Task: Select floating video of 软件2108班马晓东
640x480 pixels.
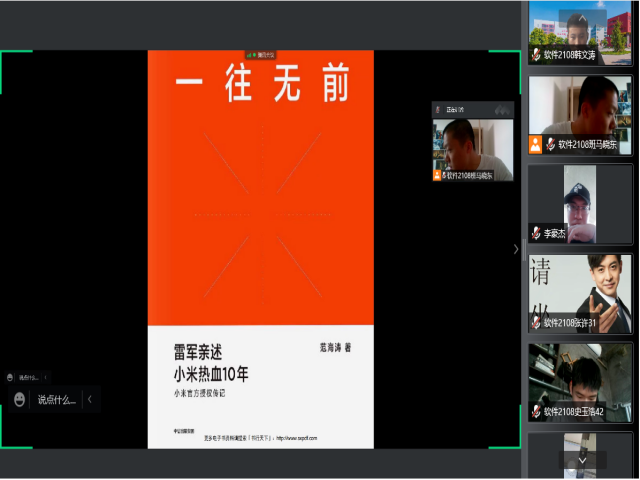Action: point(473,149)
